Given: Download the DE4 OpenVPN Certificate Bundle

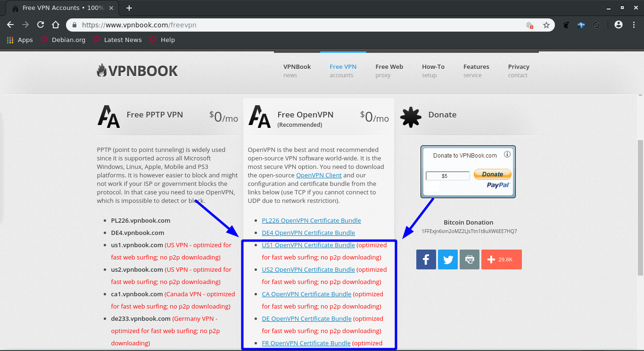Looking at the screenshot, I should click(308, 233).
